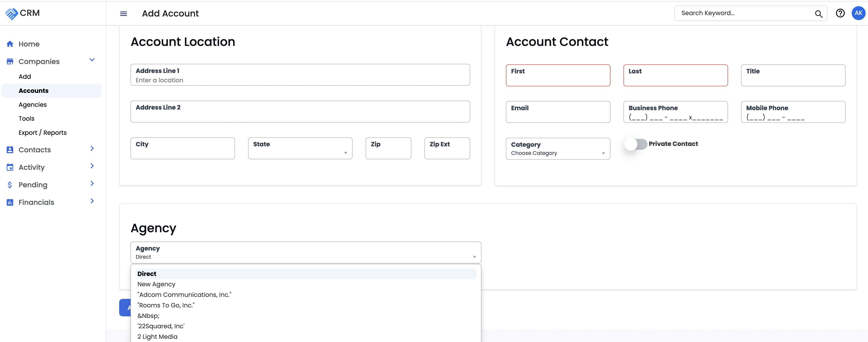Open the Category dropdown
This screenshot has width=868, height=342.
point(558,149)
